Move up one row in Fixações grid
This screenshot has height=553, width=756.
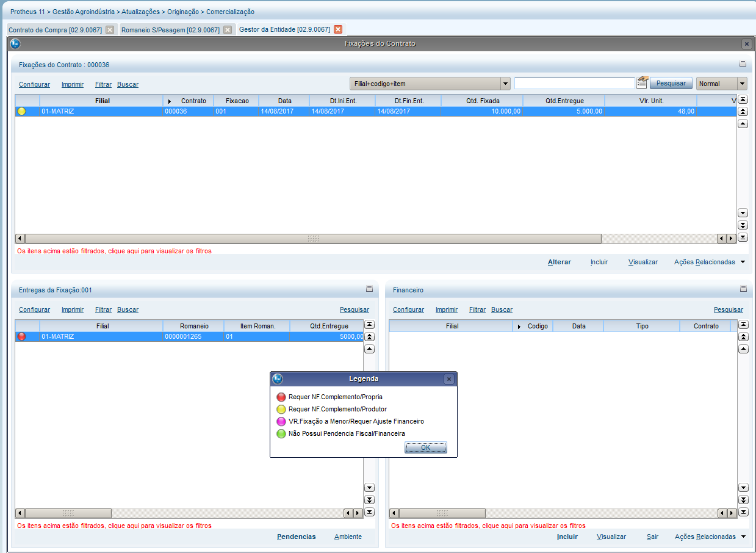coord(743,123)
